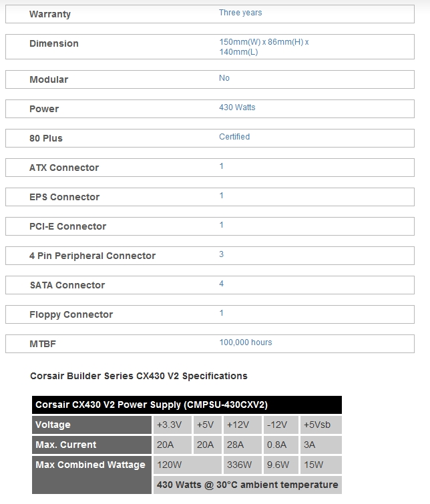Click the 'PCI-E Connector' label
This screenshot has width=430, height=504.
tap(67, 226)
